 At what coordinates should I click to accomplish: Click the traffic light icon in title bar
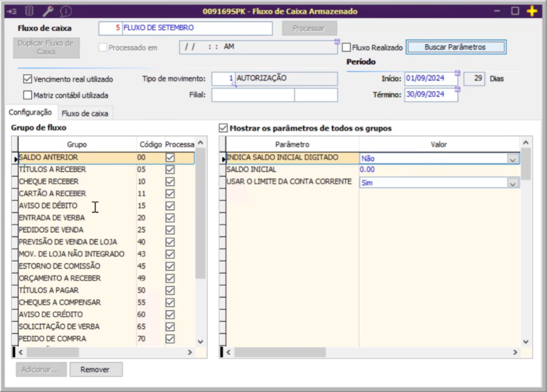(30, 11)
